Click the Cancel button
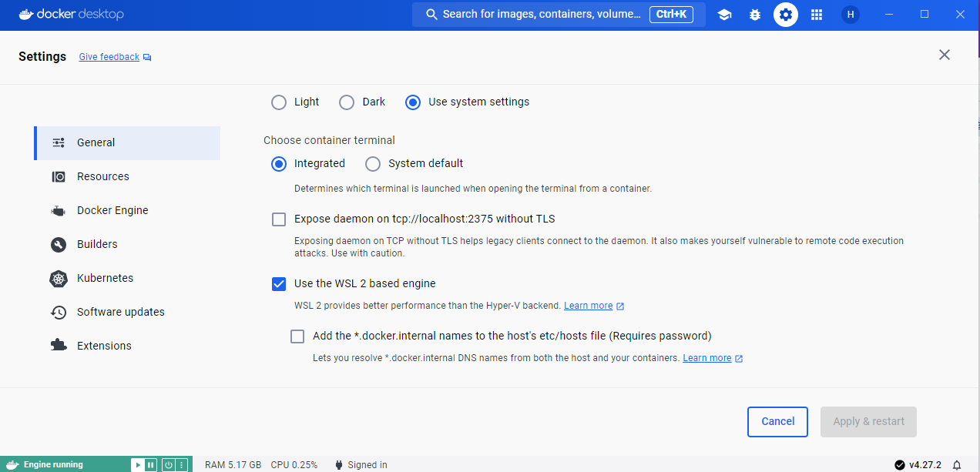Viewport: 980px width, 472px height. coord(777,422)
